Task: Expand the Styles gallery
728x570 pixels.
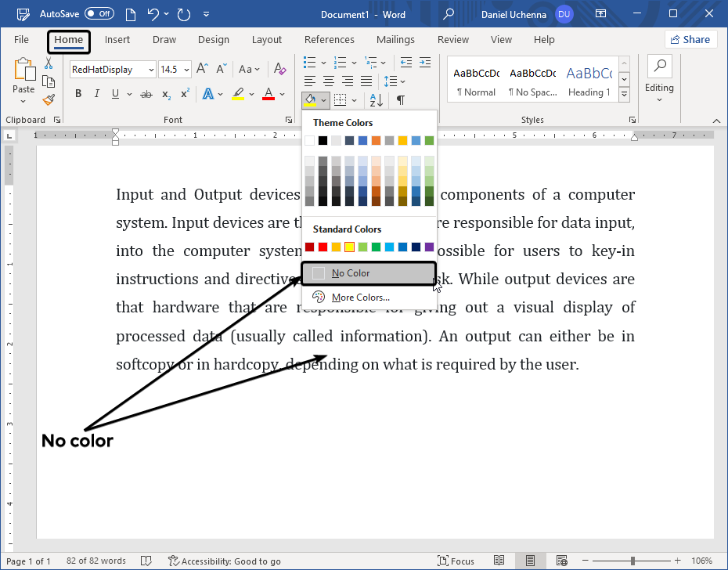Action: 624,94
